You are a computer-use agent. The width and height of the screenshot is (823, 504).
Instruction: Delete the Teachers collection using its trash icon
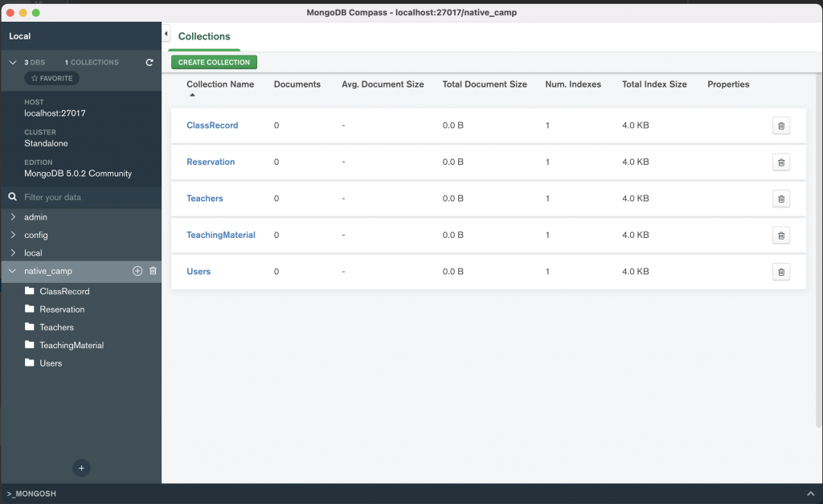(x=781, y=199)
